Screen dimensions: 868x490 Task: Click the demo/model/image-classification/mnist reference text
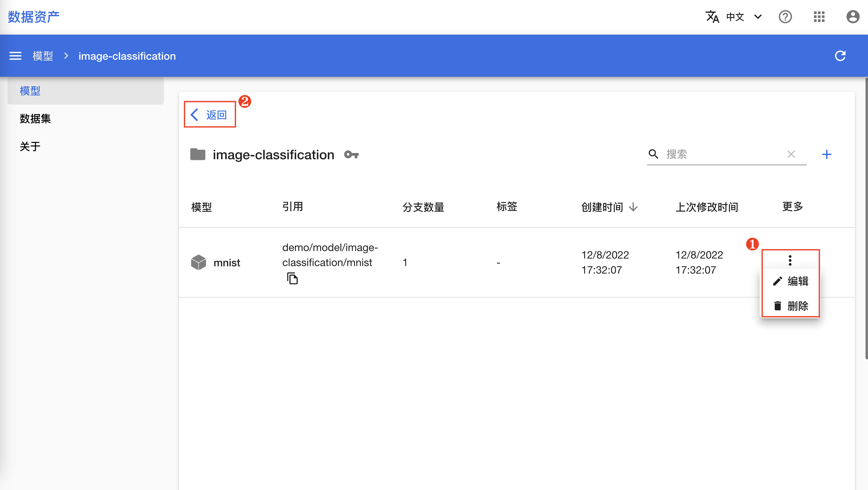click(x=330, y=255)
